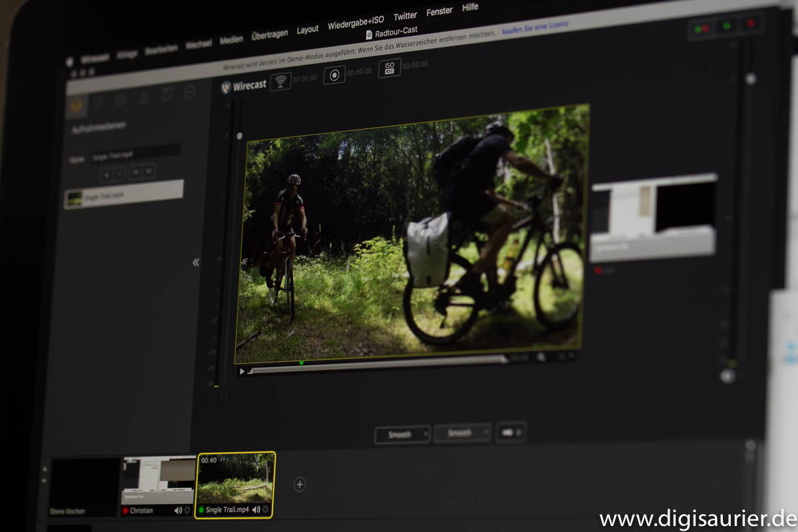This screenshot has width=798, height=532.
Task: Select the Christian shot thumbnail
Action: point(159,480)
